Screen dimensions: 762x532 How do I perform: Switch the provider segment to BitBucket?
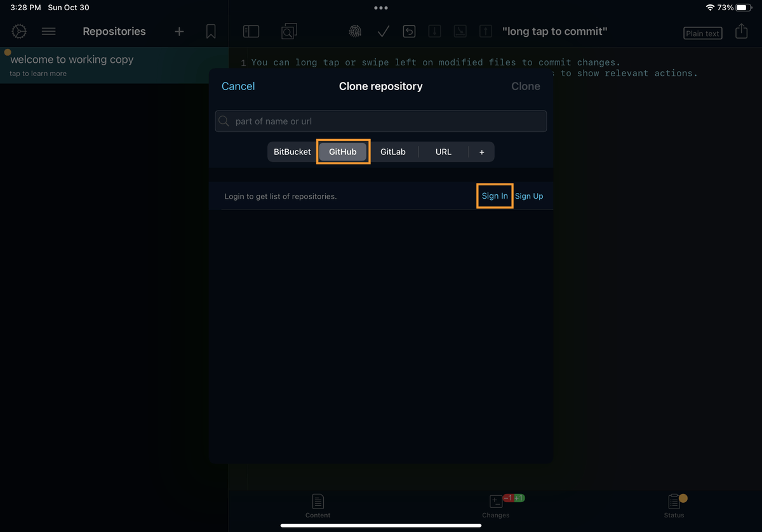292,152
